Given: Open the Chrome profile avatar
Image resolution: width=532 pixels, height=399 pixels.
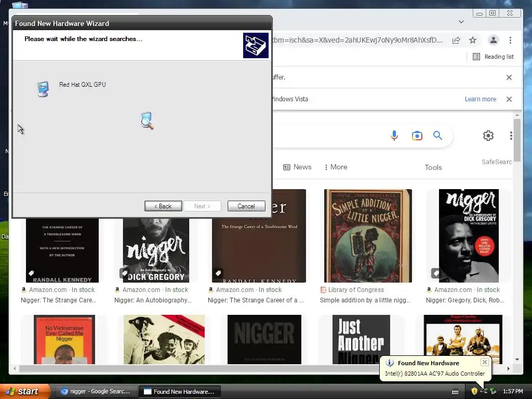Looking at the screenshot, I should pos(494,40).
